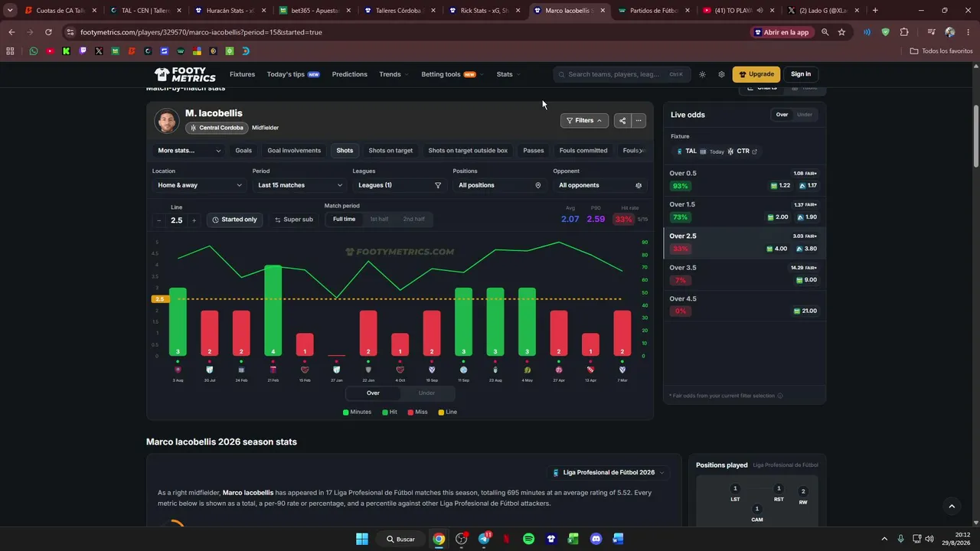Select the Goals stat tab

tap(243, 151)
